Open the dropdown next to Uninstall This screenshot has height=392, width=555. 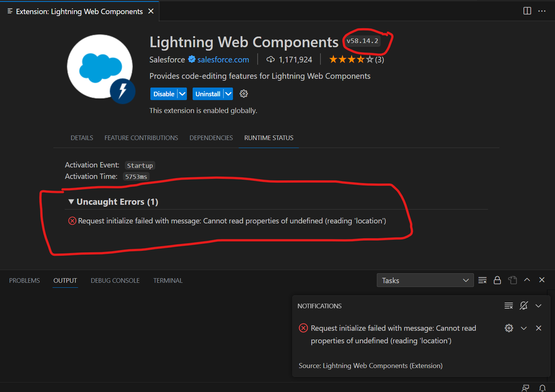(x=227, y=94)
